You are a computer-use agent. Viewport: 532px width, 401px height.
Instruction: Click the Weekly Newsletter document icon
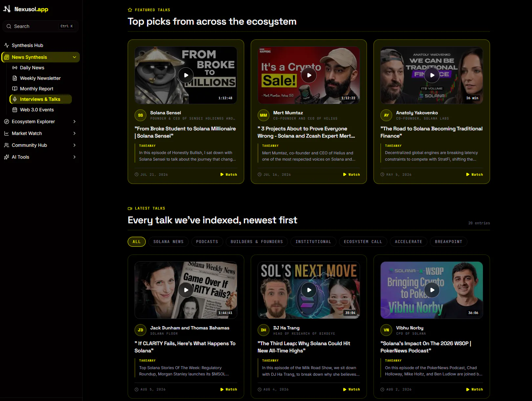15,78
